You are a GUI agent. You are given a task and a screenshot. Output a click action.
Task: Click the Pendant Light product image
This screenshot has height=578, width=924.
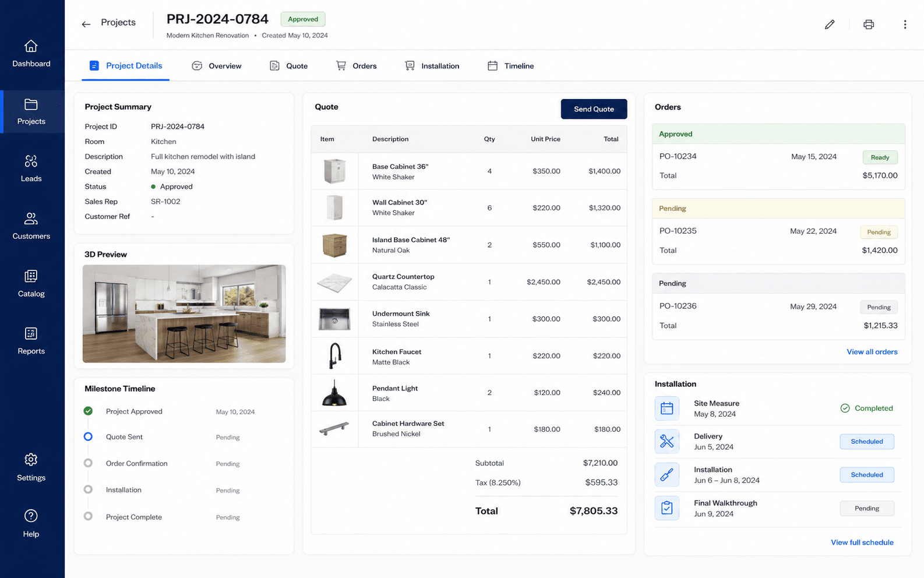334,393
